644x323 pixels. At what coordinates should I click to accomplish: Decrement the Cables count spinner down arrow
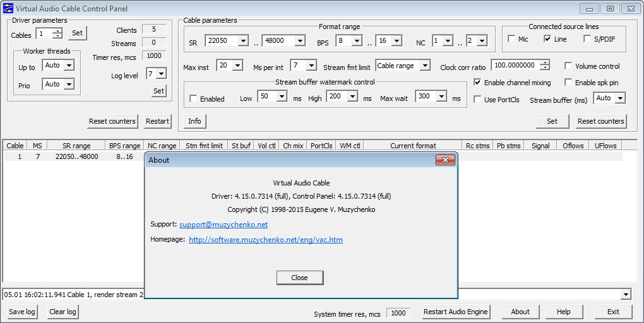click(58, 36)
